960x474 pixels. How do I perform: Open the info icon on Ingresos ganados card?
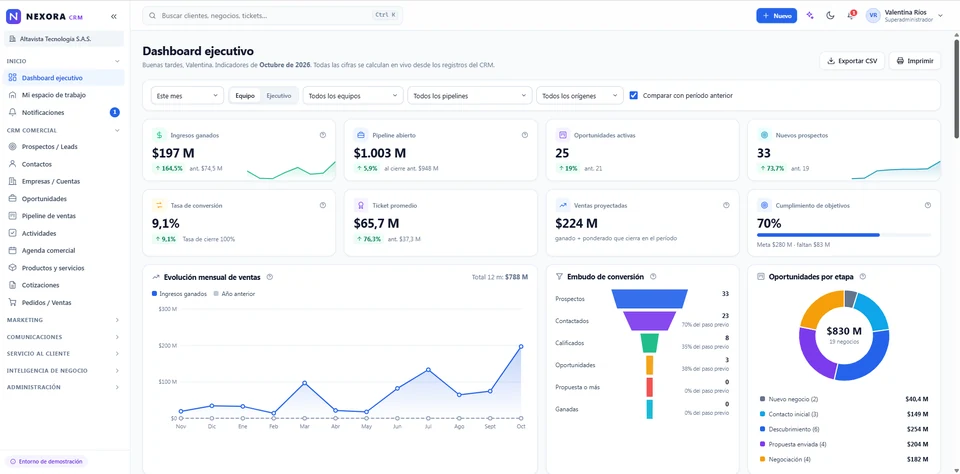click(x=323, y=135)
